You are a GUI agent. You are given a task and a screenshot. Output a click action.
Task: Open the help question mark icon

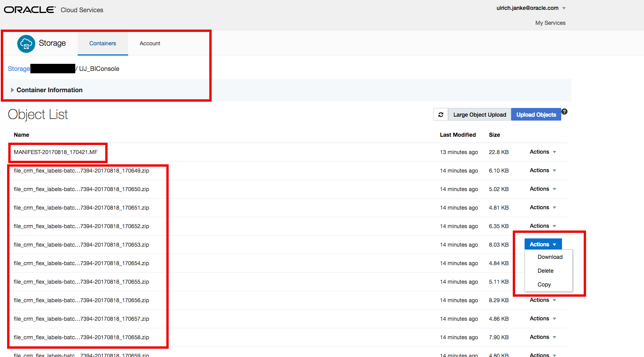(x=564, y=112)
